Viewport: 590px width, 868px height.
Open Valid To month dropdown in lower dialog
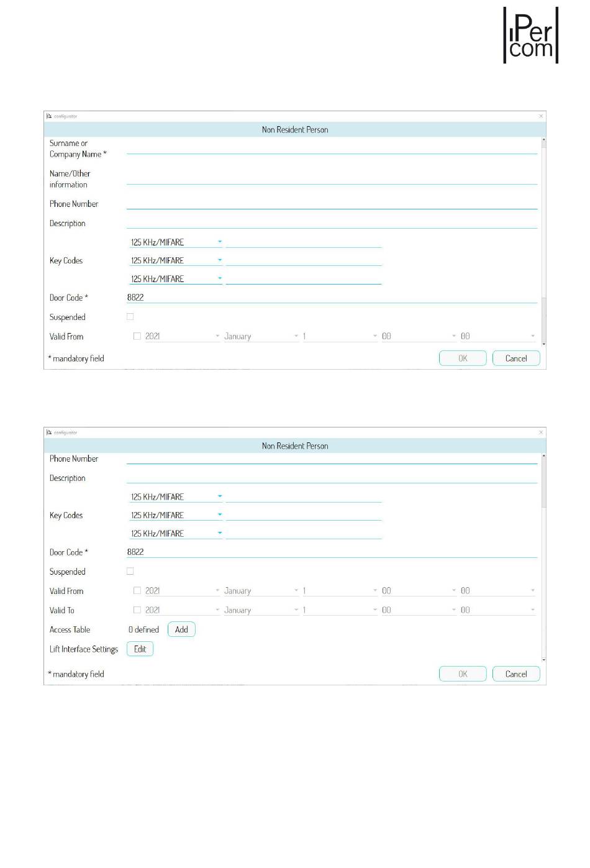[261, 610]
